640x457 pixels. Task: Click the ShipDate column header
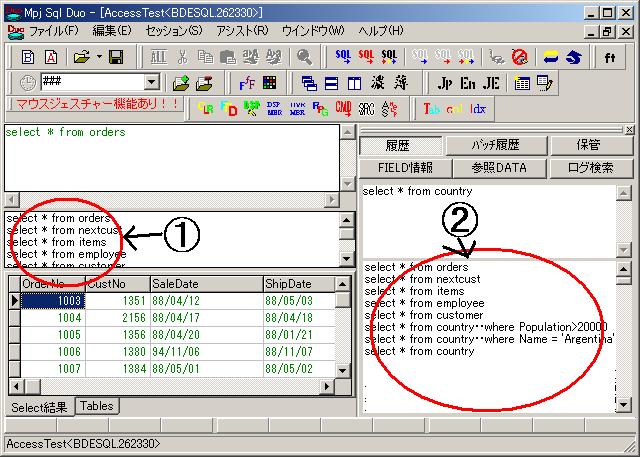click(x=298, y=284)
